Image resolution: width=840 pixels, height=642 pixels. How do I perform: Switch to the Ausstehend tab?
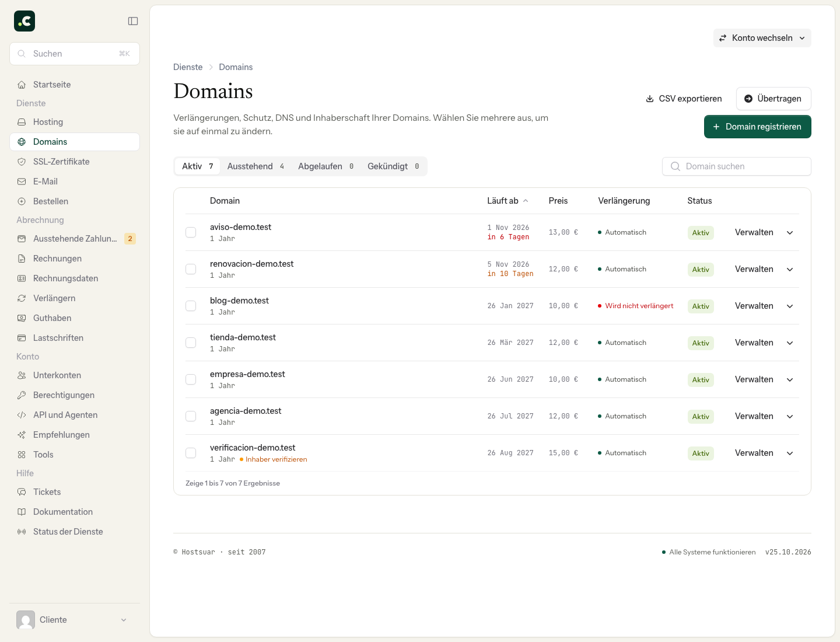click(x=256, y=166)
